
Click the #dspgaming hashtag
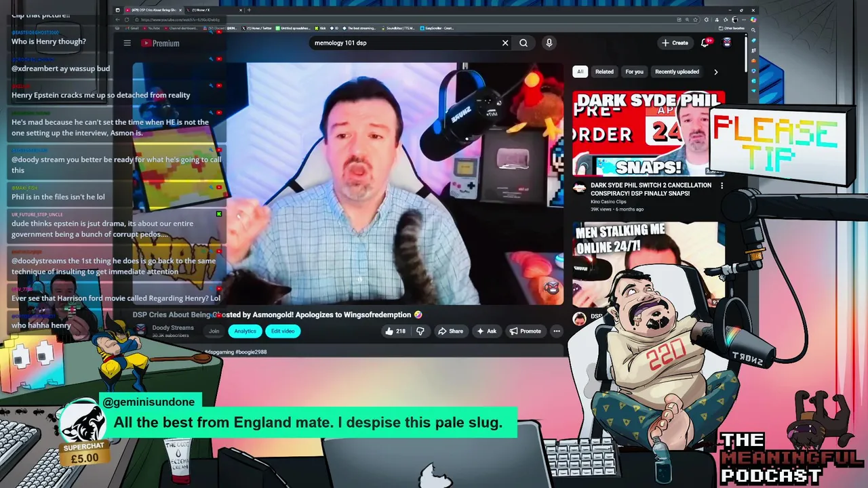click(219, 352)
